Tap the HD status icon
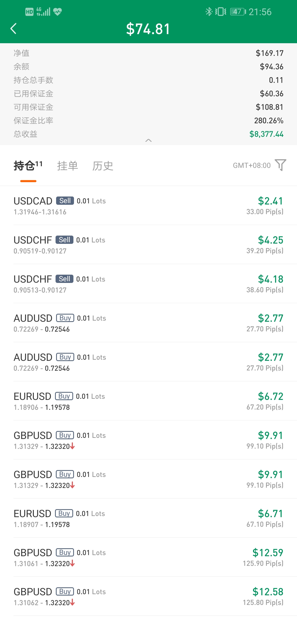 point(29,12)
